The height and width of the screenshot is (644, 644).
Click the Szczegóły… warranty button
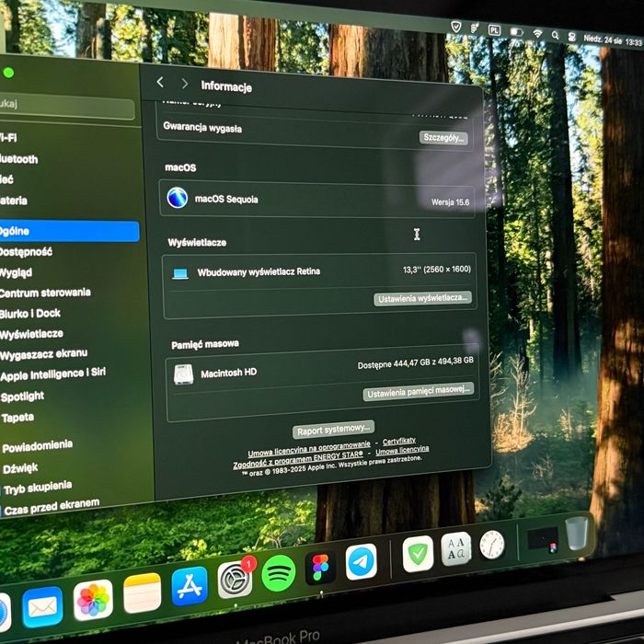[x=443, y=138]
